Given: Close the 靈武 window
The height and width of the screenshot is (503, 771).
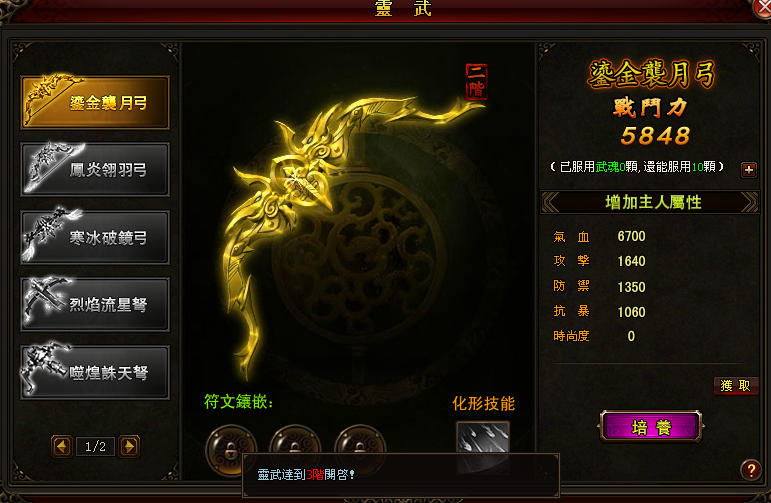Looking at the screenshot, I should tap(763, 8).
